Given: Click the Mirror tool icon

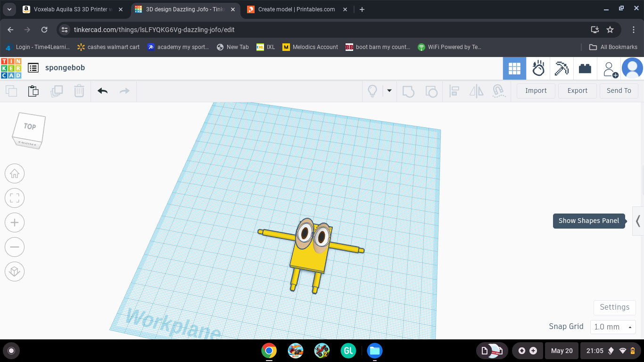Looking at the screenshot, I should [x=477, y=91].
